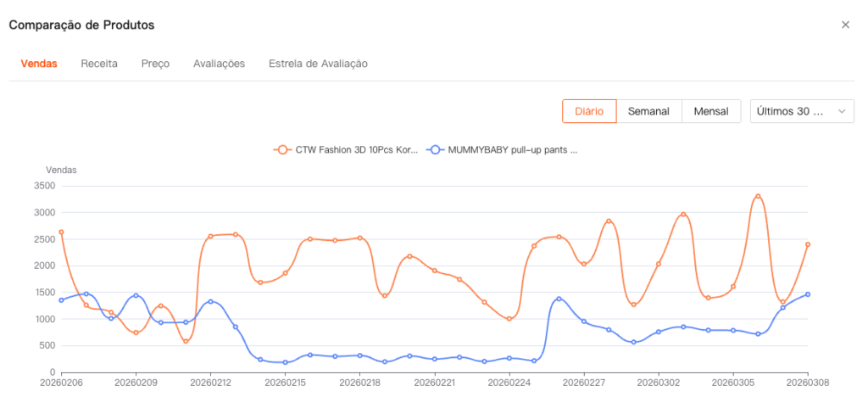Show the Avaliações tab

coord(219,64)
